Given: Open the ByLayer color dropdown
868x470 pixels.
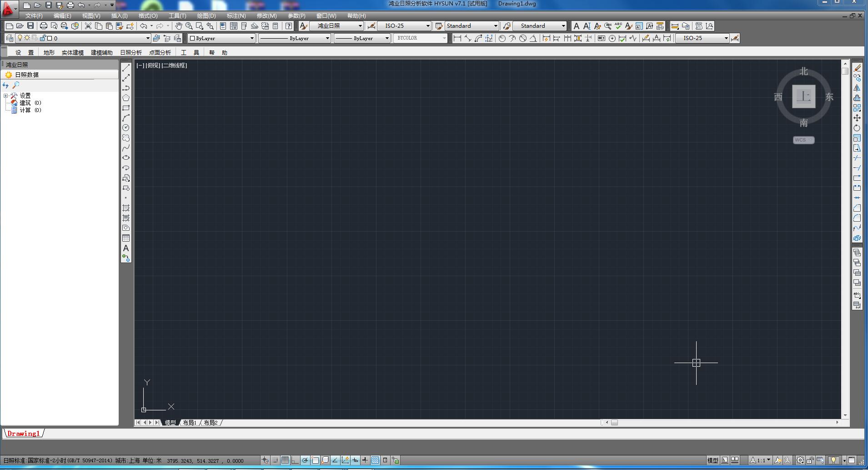Looking at the screenshot, I should (222, 38).
